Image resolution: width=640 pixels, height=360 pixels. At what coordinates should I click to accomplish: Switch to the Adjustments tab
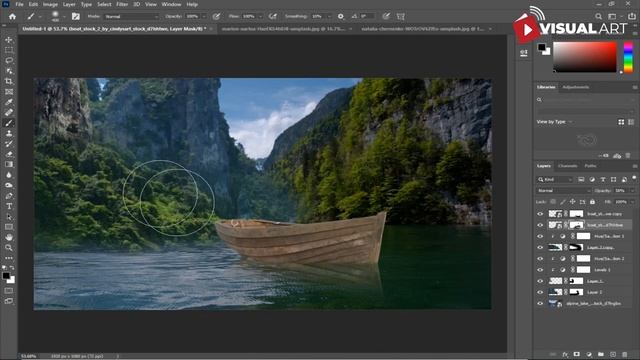click(576, 87)
